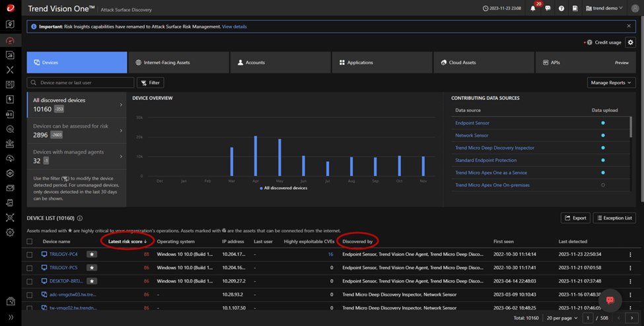Click the data sources list scrollbar
This screenshot has width=644, height=326.
631,127
